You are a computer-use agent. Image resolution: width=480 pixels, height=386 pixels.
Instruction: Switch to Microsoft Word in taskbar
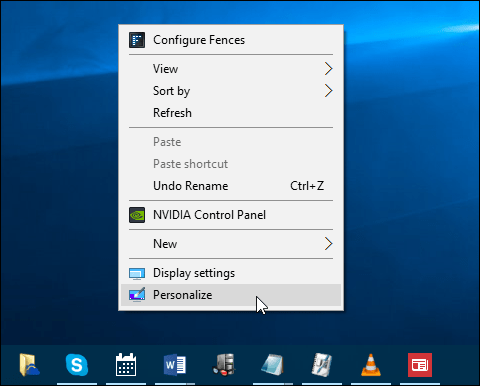coord(175,365)
